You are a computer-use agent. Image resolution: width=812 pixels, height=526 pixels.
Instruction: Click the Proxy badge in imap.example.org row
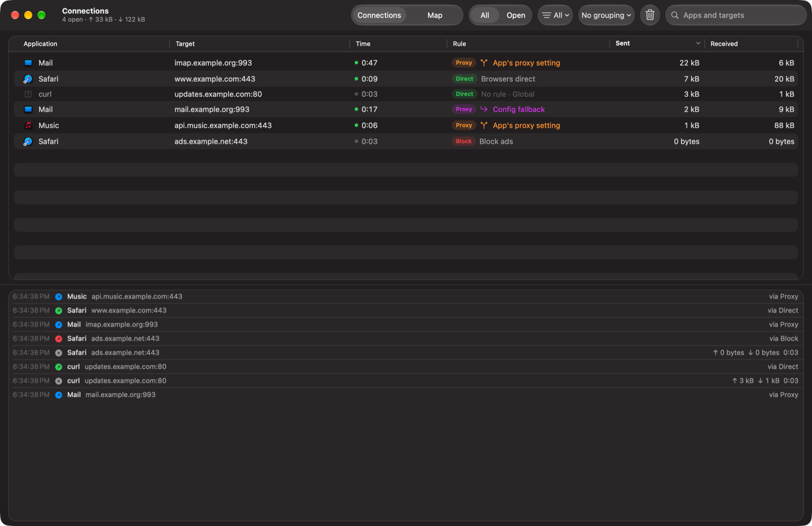click(x=464, y=63)
